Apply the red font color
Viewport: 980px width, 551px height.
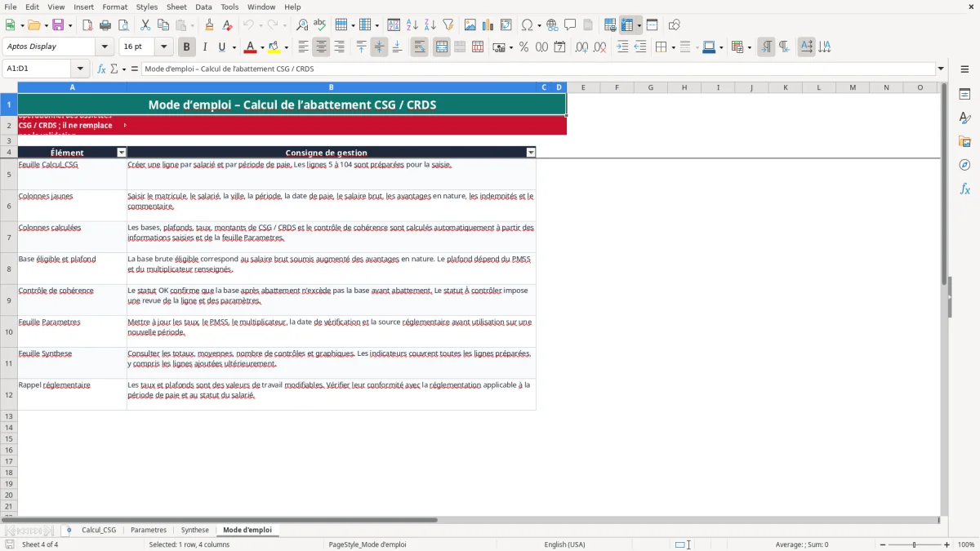pyautogui.click(x=251, y=47)
